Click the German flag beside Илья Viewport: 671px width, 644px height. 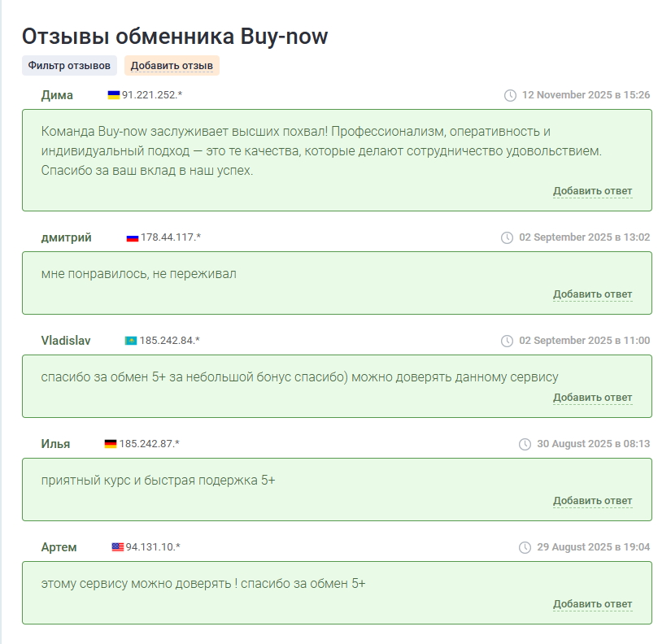(x=111, y=444)
